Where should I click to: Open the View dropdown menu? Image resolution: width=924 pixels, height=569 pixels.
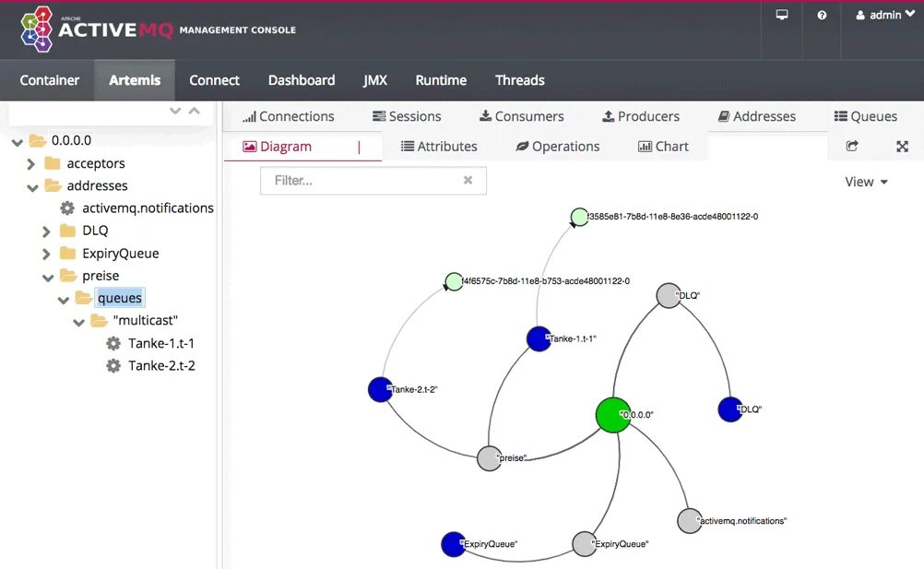coord(866,182)
